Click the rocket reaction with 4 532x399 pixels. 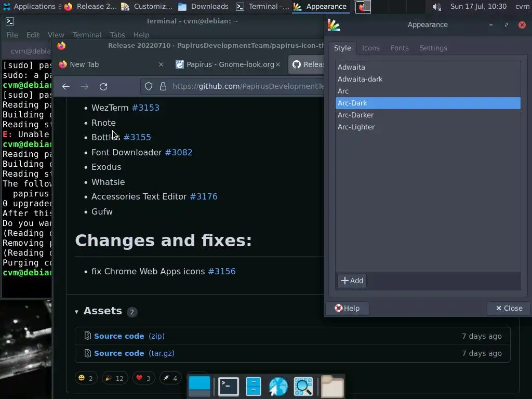170,378
